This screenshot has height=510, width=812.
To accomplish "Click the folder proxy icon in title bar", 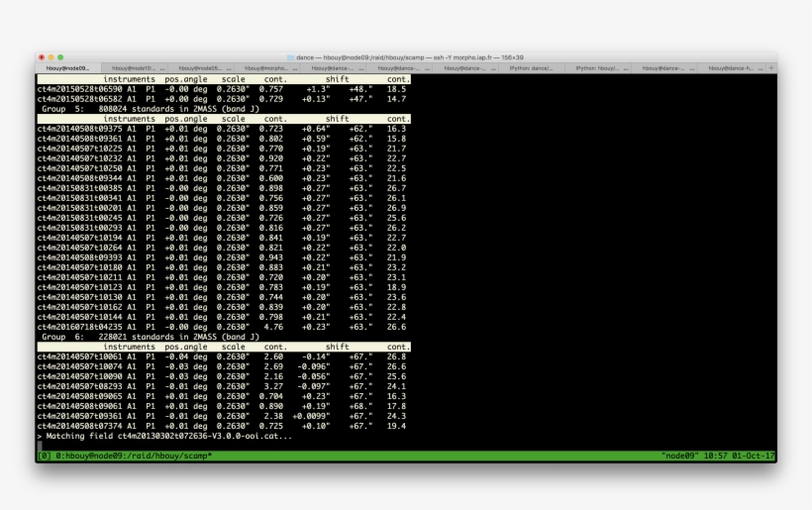I will click(290, 57).
